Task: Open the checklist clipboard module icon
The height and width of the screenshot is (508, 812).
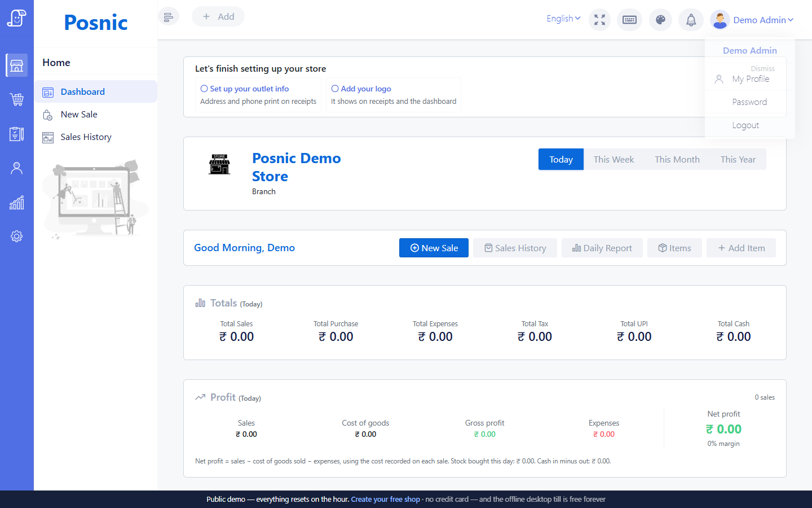Action: tap(17, 134)
